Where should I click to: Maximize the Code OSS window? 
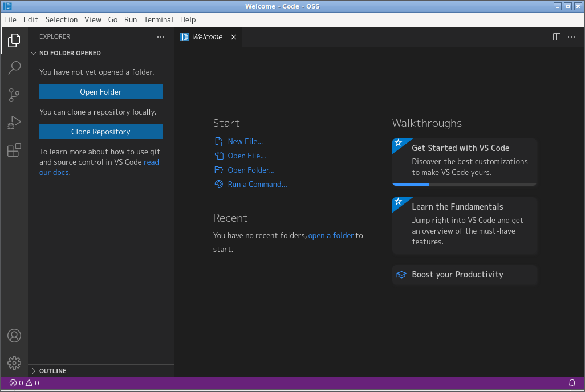(568, 6)
